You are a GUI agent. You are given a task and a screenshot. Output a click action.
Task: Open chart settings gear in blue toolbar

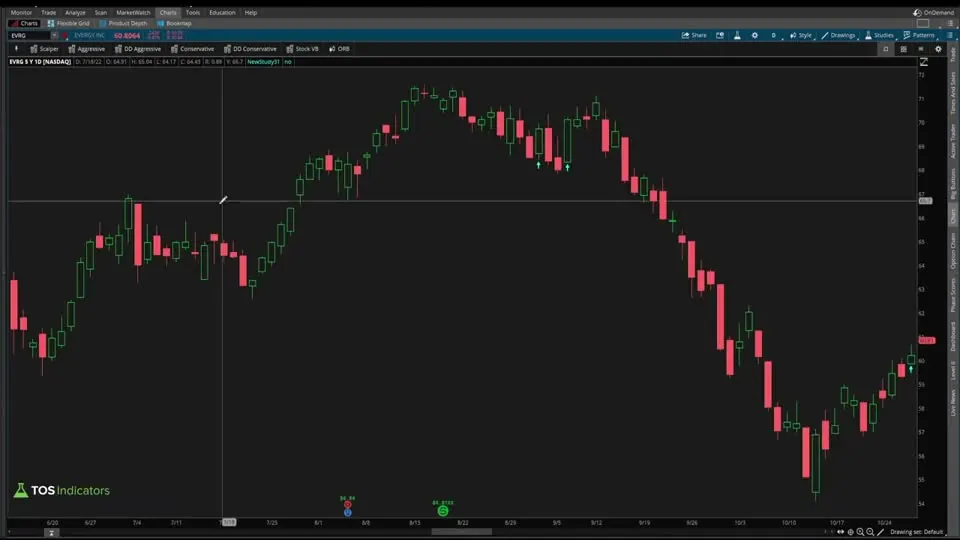point(755,36)
